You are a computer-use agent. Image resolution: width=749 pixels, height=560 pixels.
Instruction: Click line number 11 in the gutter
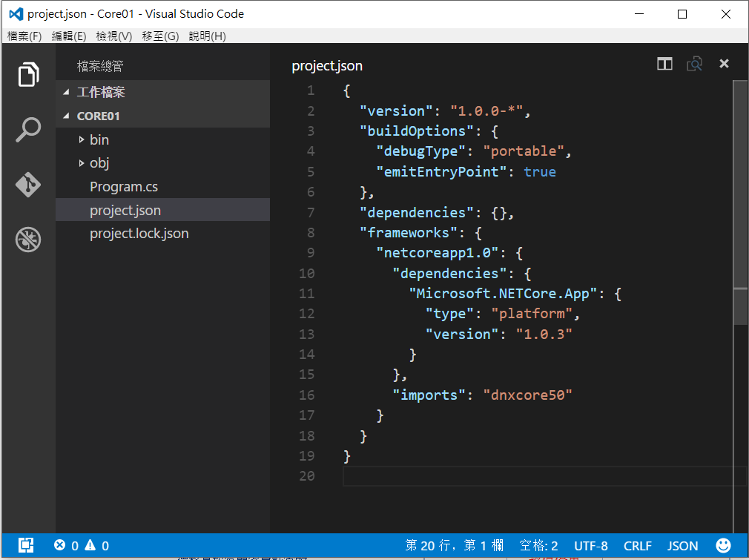click(x=307, y=293)
